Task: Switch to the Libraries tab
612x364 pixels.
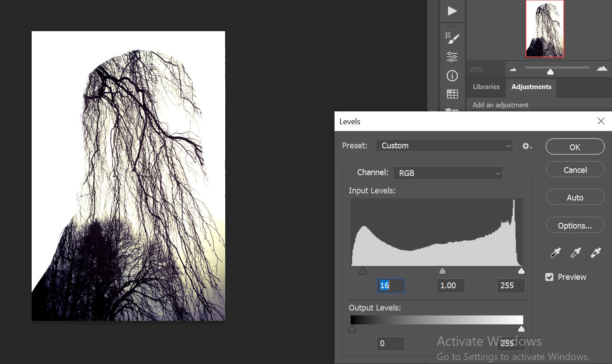Action: (486, 87)
